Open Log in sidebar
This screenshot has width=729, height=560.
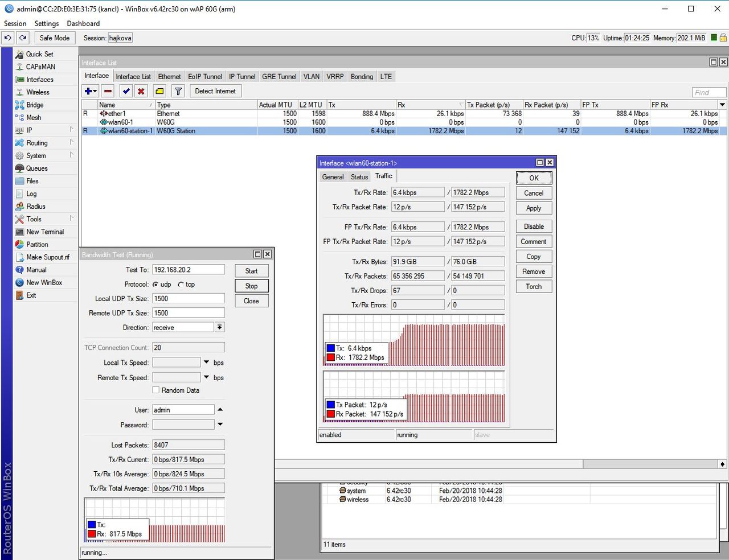(x=31, y=193)
